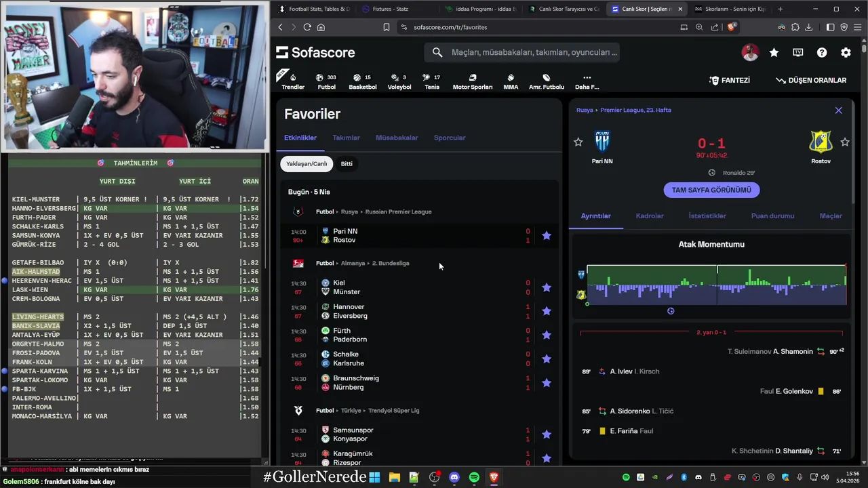Close the match detail panel

coord(838,110)
